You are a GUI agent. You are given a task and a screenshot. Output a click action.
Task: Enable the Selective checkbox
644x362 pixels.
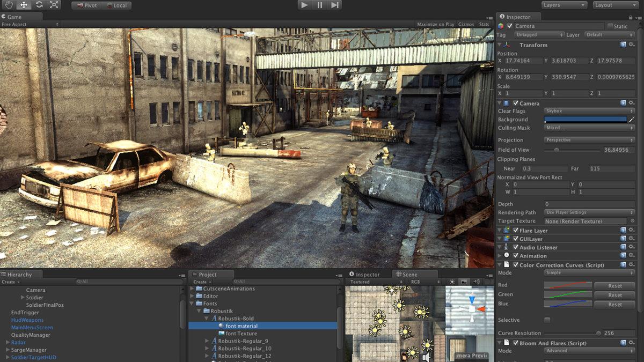[x=547, y=320]
